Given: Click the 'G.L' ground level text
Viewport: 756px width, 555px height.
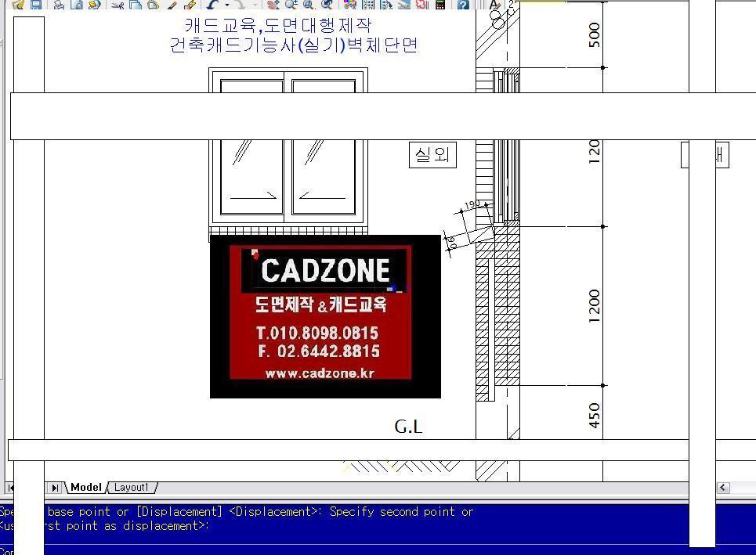Looking at the screenshot, I should (408, 427).
